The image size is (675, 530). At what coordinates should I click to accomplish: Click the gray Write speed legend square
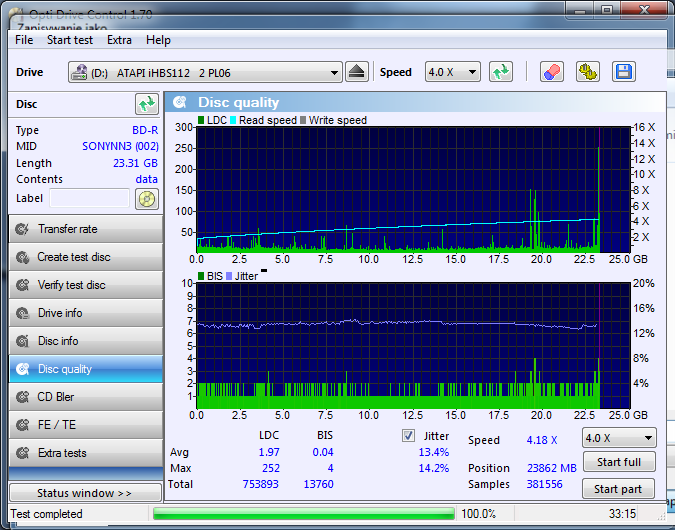click(x=303, y=120)
